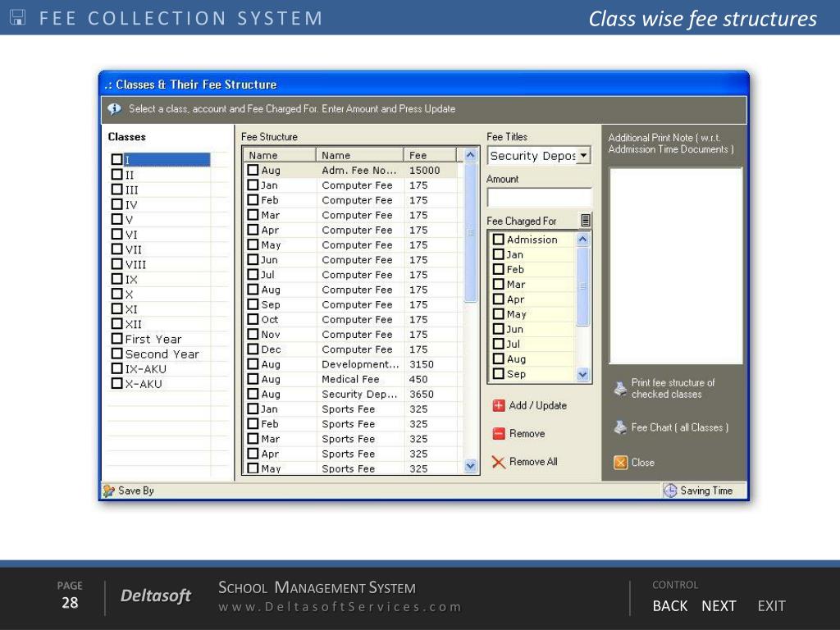
Task: Open the Fee Titles dropdown
Action: point(583,155)
